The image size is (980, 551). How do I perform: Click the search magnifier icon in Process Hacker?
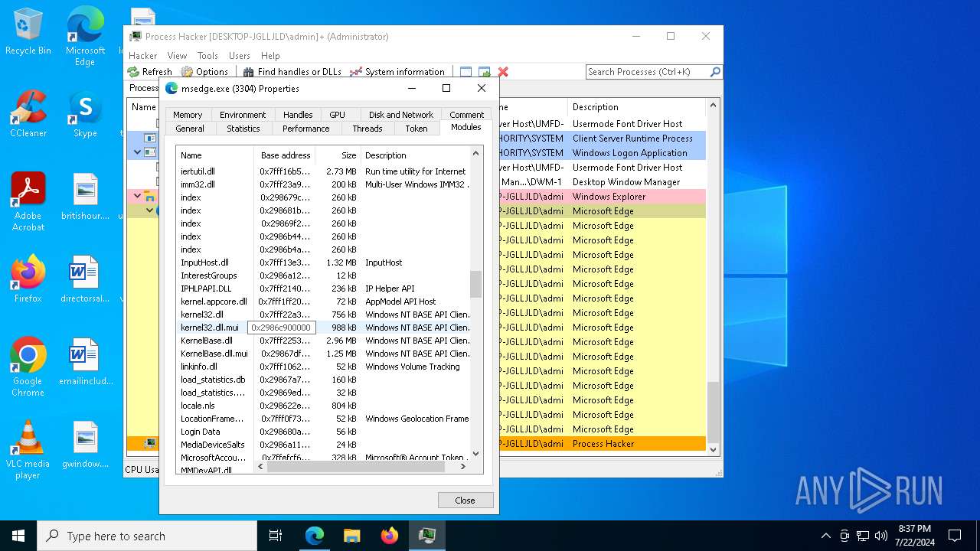715,72
